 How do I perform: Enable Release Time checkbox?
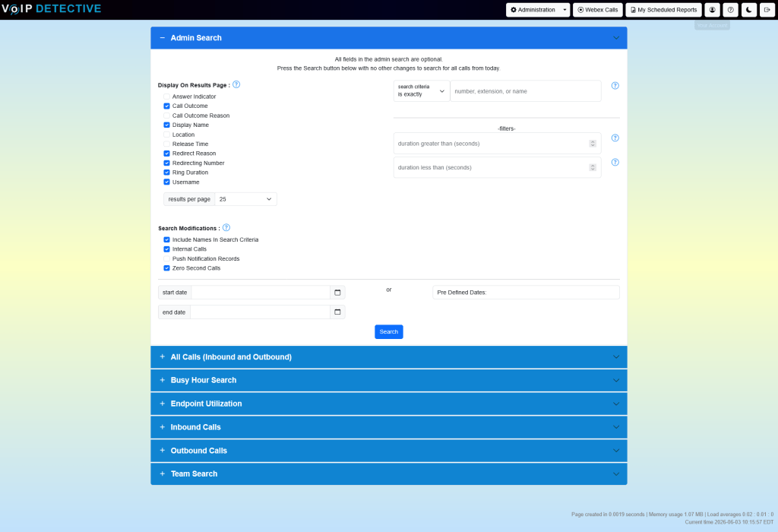click(x=166, y=144)
